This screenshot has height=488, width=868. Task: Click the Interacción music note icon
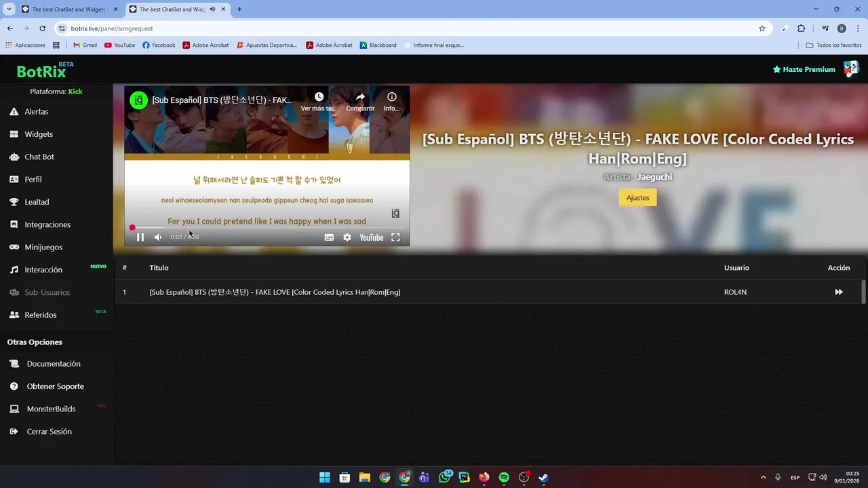pos(14,270)
